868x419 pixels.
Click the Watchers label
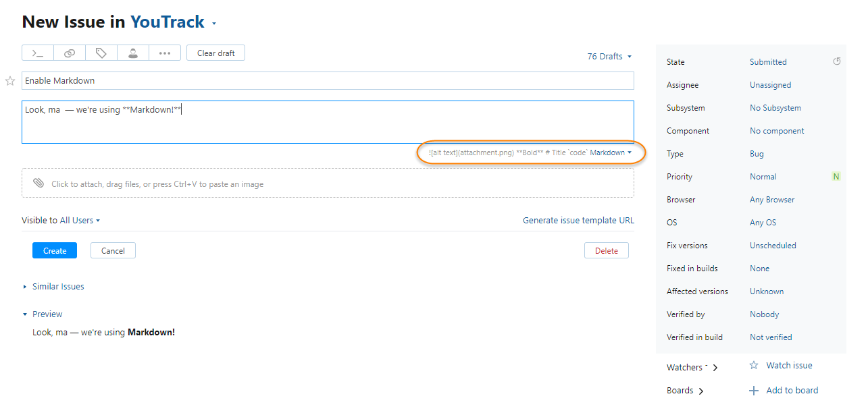tap(684, 368)
